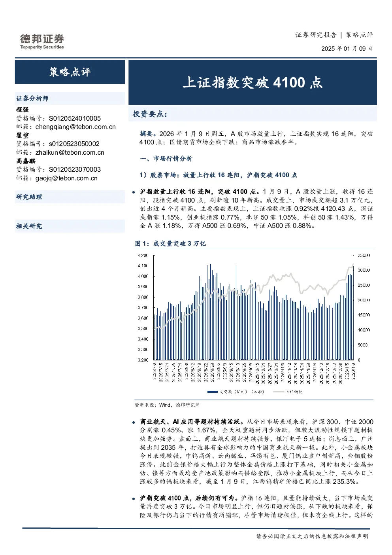Select analyst name 翟堃
This screenshot has height=555, width=392.
point(22,135)
